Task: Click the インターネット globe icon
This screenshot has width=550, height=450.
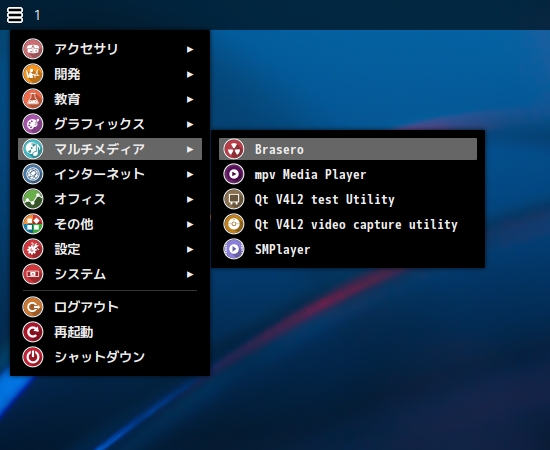Action: click(x=33, y=174)
